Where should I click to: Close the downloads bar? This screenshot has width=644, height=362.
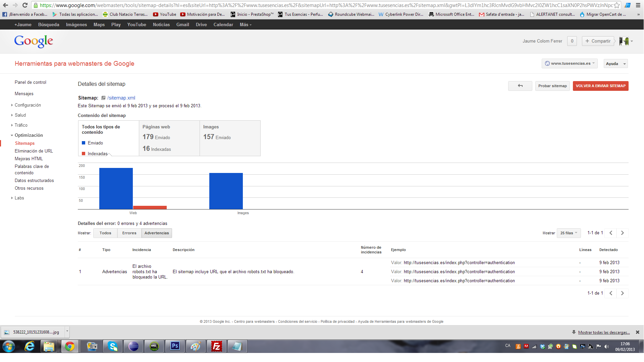[637, 332]
